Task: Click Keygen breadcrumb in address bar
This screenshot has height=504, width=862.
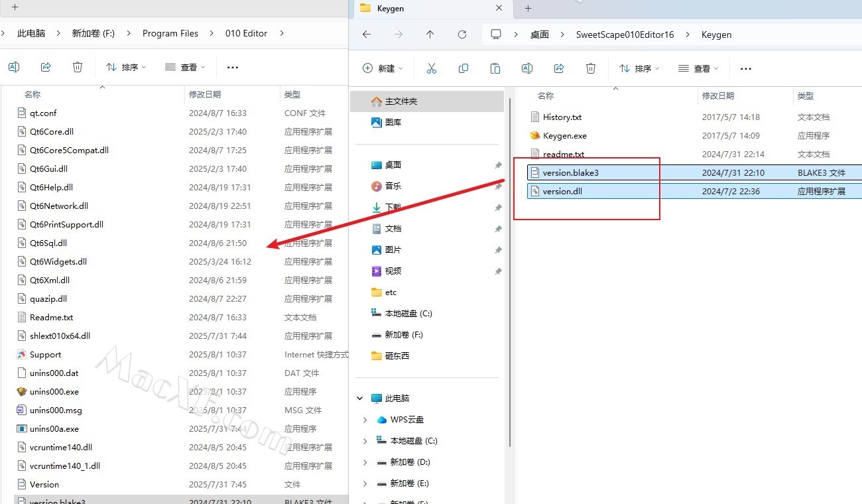Action: coord(717,34)
